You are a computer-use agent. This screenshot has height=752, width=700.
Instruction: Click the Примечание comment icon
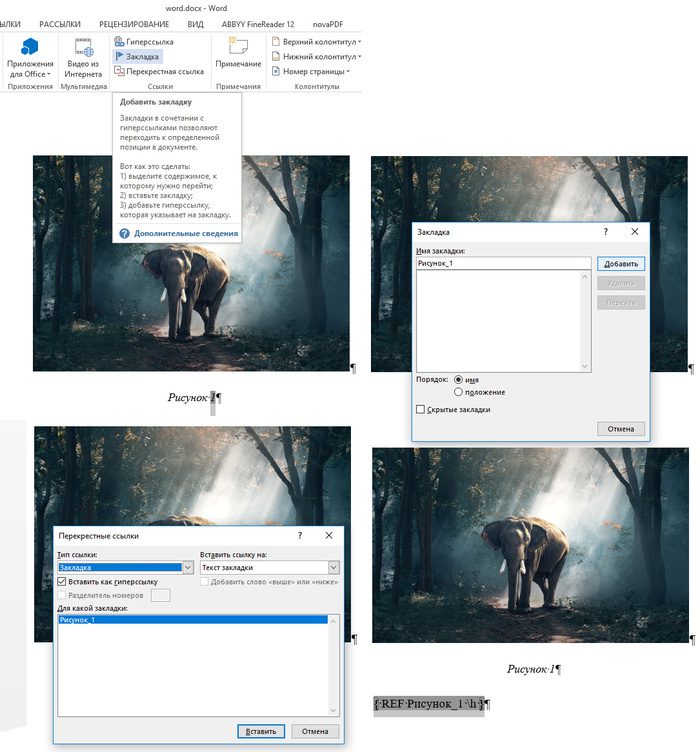(238, 47)
